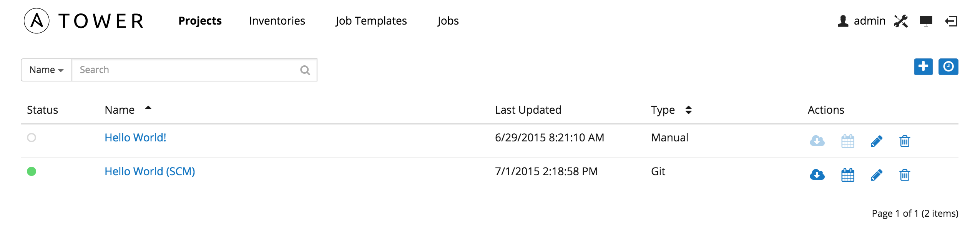
Task: Sort by the Name column arrow
Action: pos(148,108)
